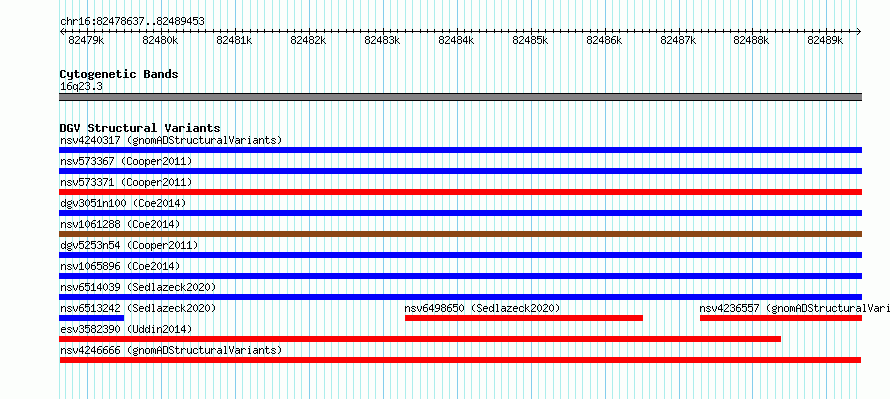
Task: Click the 82487k ruler tick label
Action: coord(678,40)
